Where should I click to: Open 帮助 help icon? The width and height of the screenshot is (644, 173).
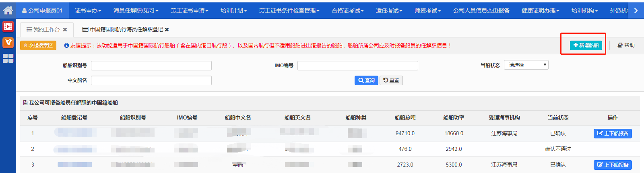[626, 45]
